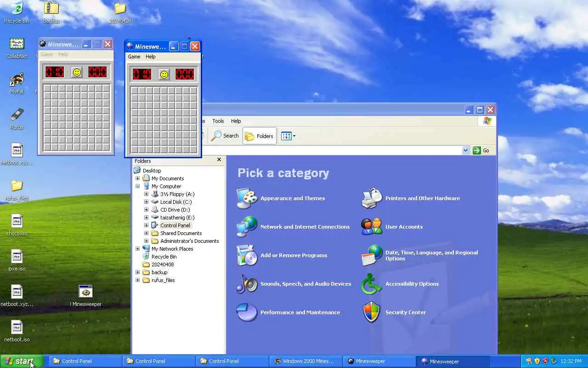Select Administrator's Documents in the folder tree
Viewport: 588px width, 368px height.
tap(189, 241)
